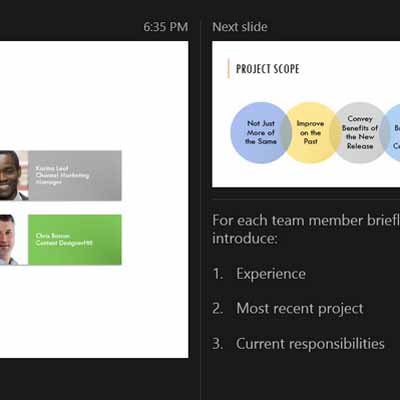Click the word introduce in the notes
Image resolution: width=400 pixels, height=400 pixels.
(x=243, y=239)
